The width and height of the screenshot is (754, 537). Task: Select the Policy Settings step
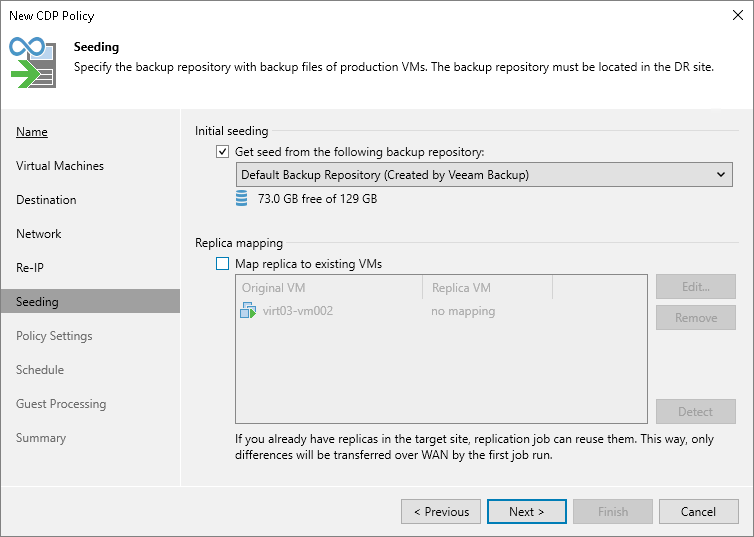[54, 336]
